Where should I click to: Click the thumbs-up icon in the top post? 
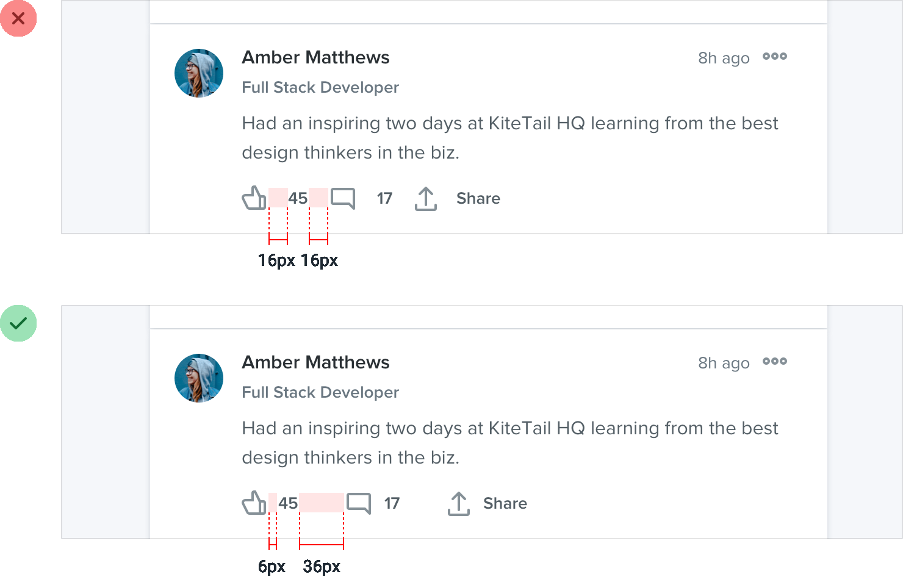[x=254, y=198]
